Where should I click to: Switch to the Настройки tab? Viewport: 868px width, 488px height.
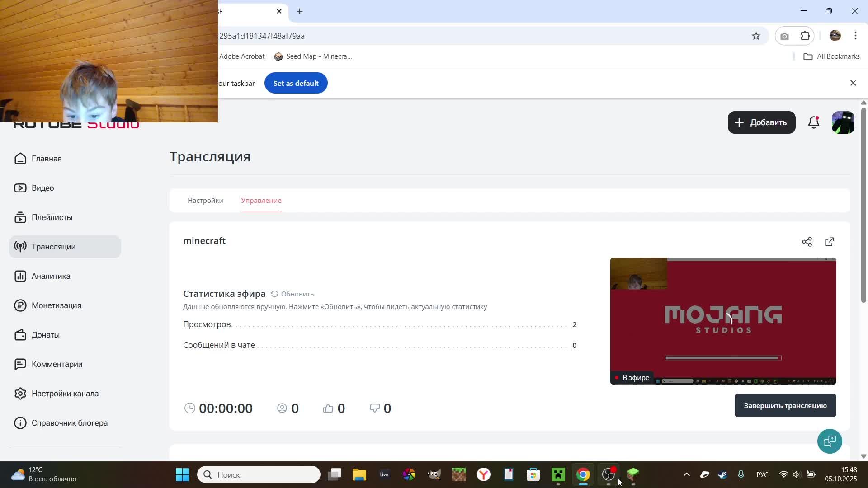click(205, 200)
